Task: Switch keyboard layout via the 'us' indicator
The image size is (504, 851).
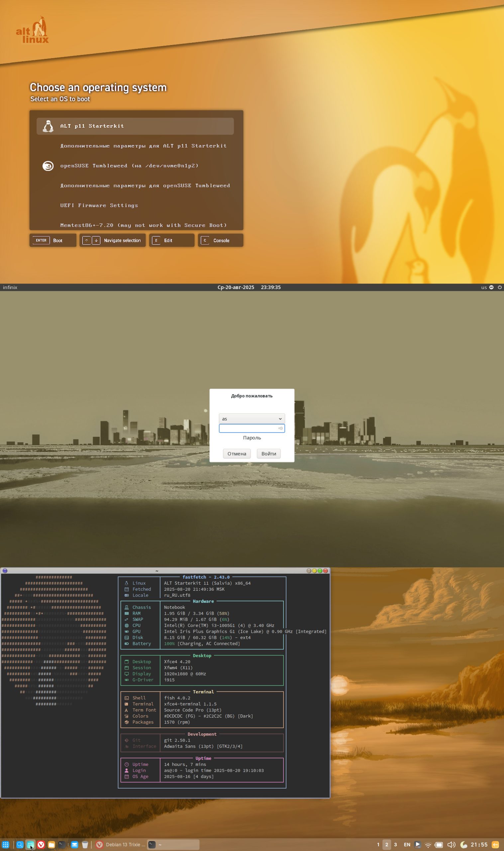Action: tap(484, 287)
